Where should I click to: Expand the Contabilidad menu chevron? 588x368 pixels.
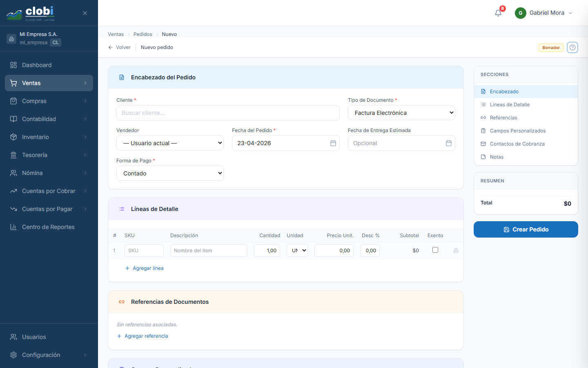coord(85,119)
